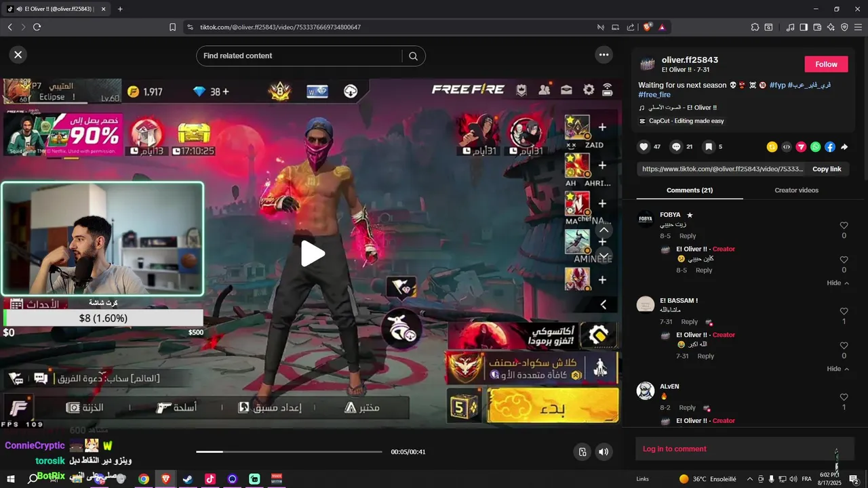Viewport: 868px width, 488px height.
Task: Open more share options arrow
Action: [844, 146]
